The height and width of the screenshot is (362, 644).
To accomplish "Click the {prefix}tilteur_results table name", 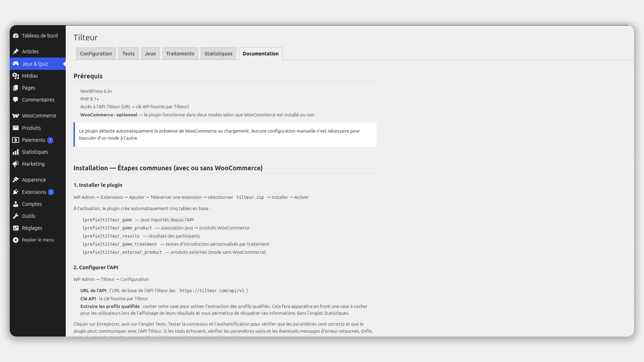I will coord(111,236).
